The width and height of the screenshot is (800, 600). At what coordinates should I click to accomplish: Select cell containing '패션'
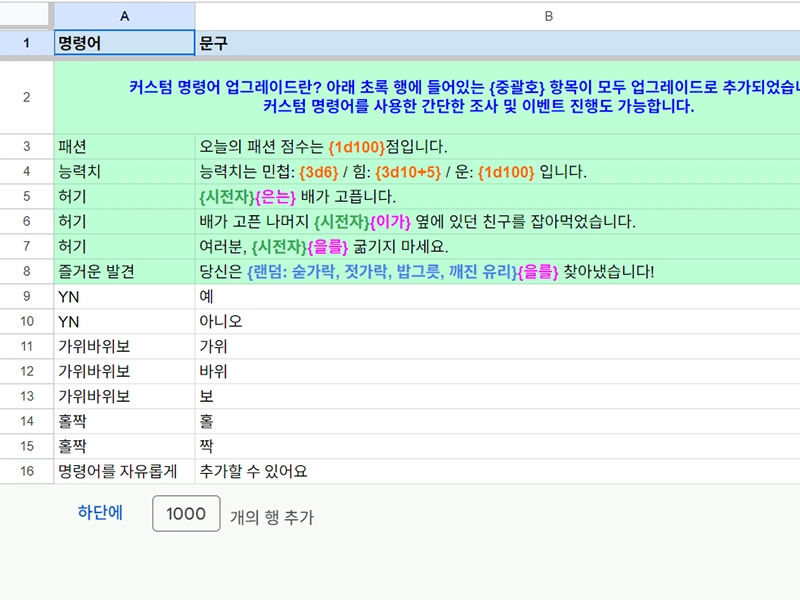point(124,147)
